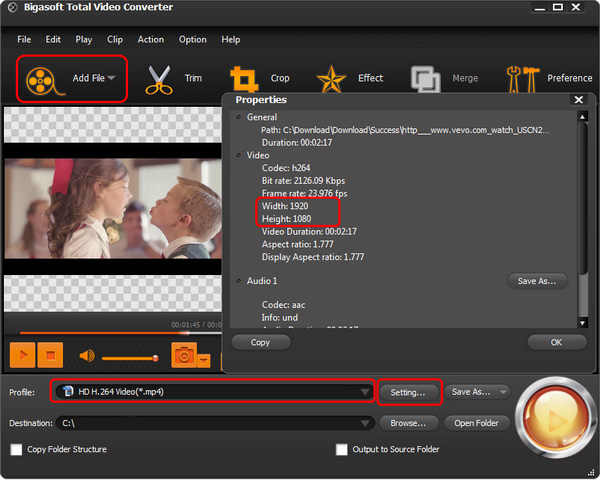The height and width of the screenshot is (480, 600).
Task: Stop playback with the orange stop button
Action: click(50, 355)
